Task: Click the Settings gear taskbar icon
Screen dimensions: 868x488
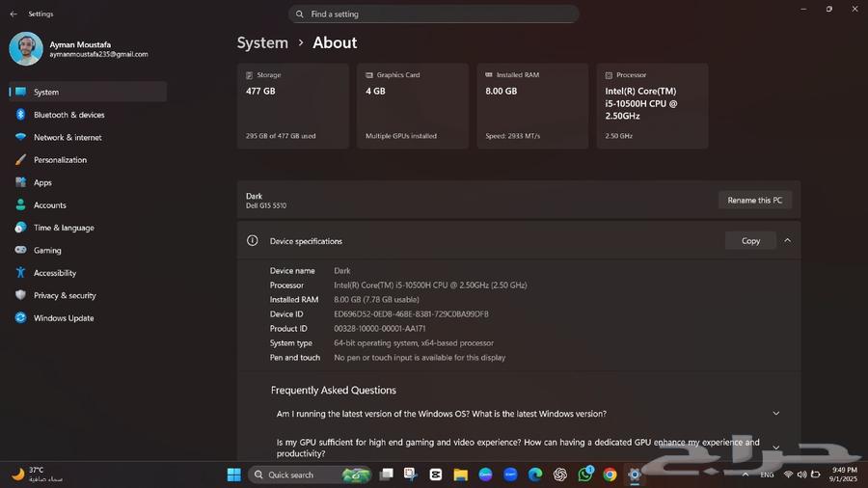Action: pyautogui.click(x=635, y=474)
